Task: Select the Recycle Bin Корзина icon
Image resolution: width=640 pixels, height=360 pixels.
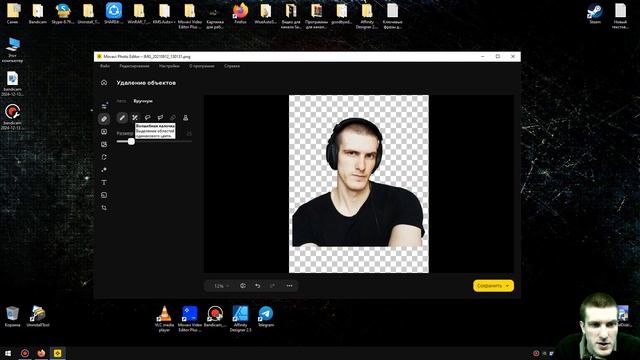Action: point(12,317)
